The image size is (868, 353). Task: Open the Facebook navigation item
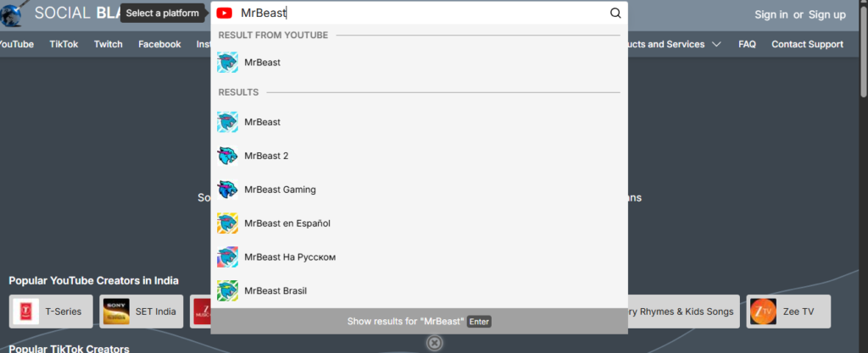click(x=159, y=45)
